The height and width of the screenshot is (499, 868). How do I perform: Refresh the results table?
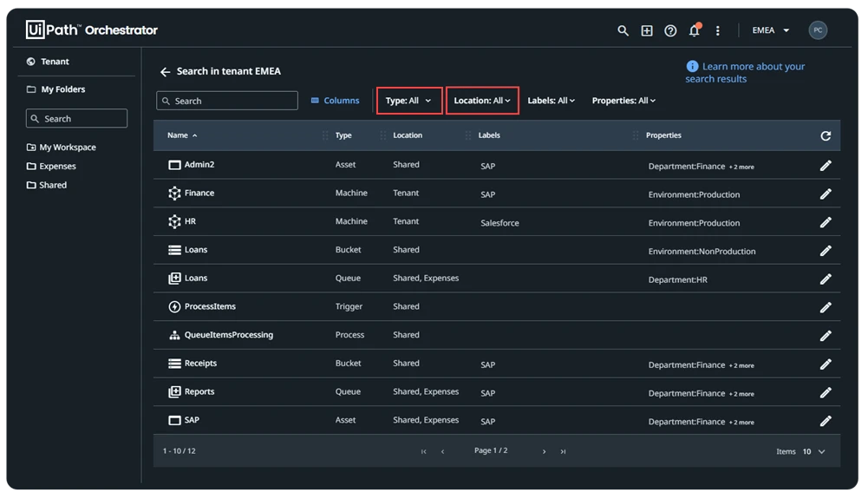point(826,135)
